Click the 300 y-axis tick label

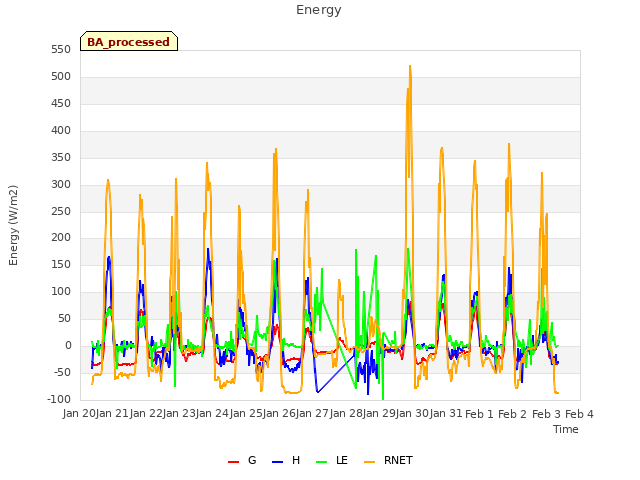coord(61,184)
